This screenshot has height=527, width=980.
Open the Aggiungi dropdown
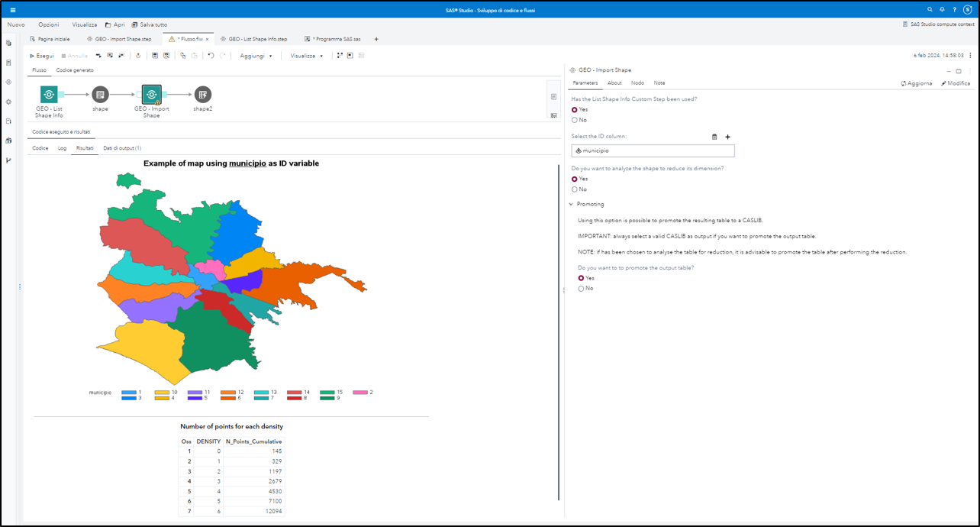point(256,56)
